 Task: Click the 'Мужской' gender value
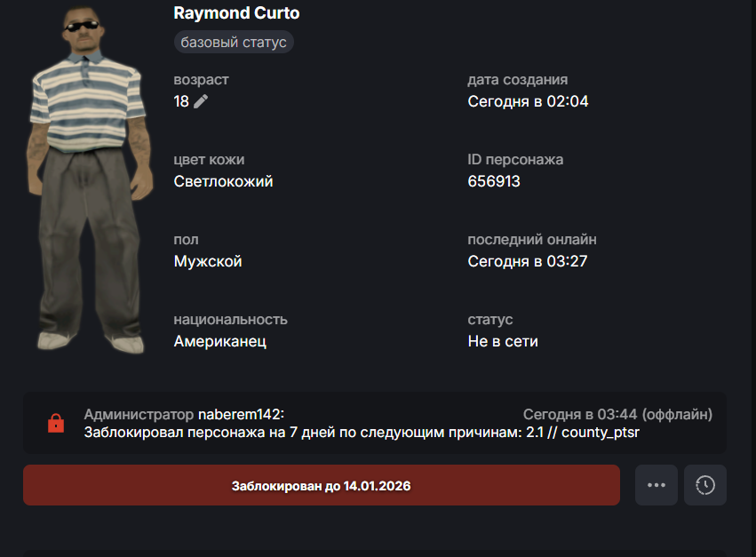(208, 261)
